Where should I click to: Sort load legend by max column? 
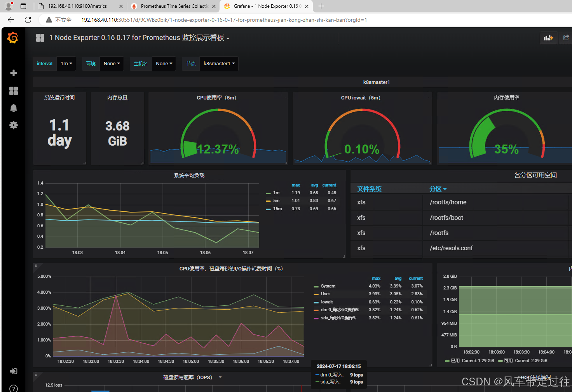[296, 185]
